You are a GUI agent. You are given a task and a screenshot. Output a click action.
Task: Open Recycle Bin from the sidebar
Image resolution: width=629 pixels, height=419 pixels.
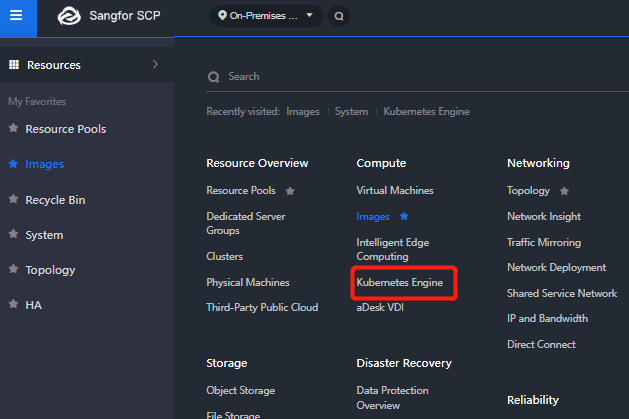(55, 200)
